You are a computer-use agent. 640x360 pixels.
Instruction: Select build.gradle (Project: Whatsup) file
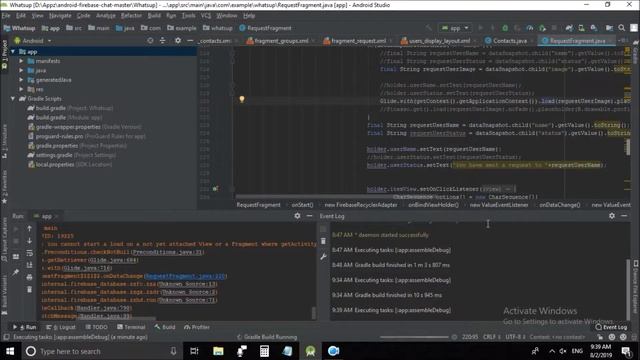click(x=70, y=108)
